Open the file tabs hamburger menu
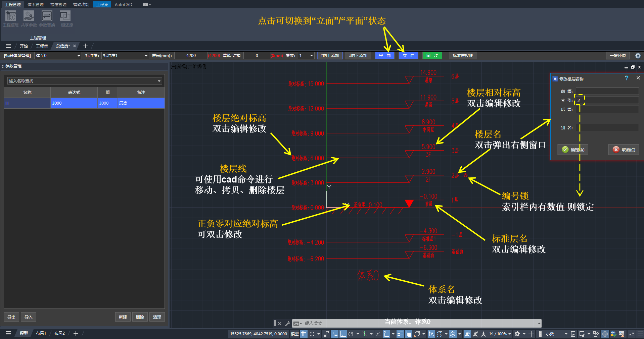 (8, 46)
